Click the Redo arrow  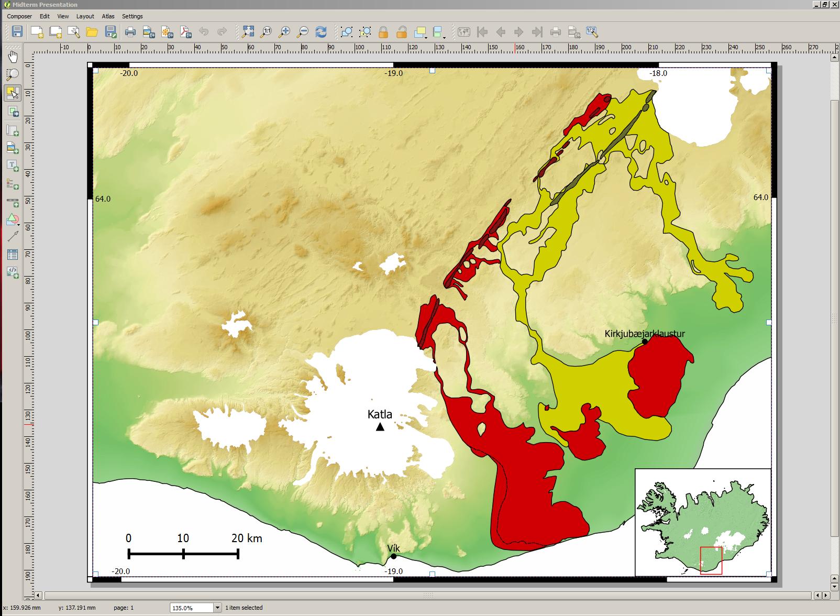pyautogui.click(x=222, y=32)
